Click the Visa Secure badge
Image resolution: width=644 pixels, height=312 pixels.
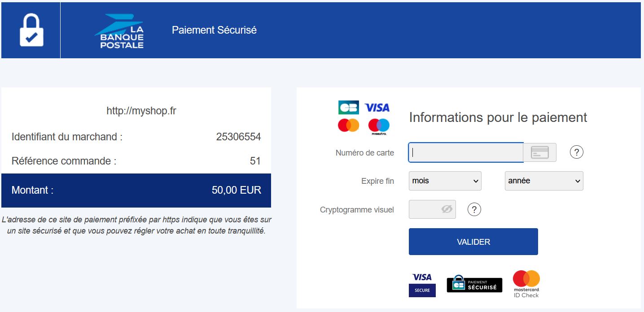[x=422, y=284]
